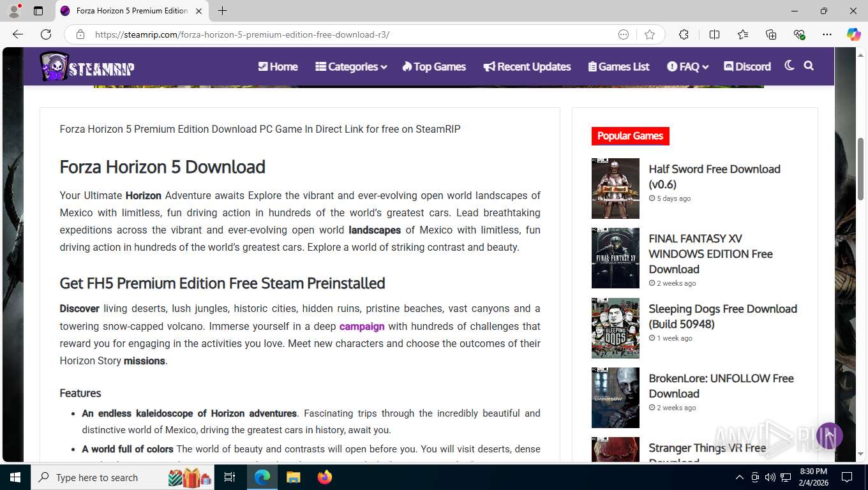Open the Edge profile icon
The height and width of the screenshot is (490, 868).
coord(14,11)
